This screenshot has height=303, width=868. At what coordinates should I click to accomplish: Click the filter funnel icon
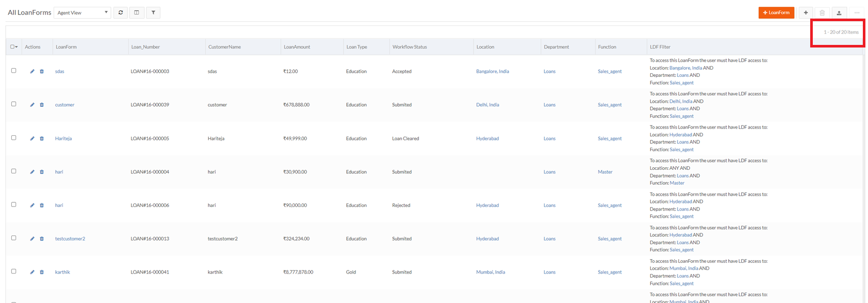pyautogui.click(x=153, y=12)
